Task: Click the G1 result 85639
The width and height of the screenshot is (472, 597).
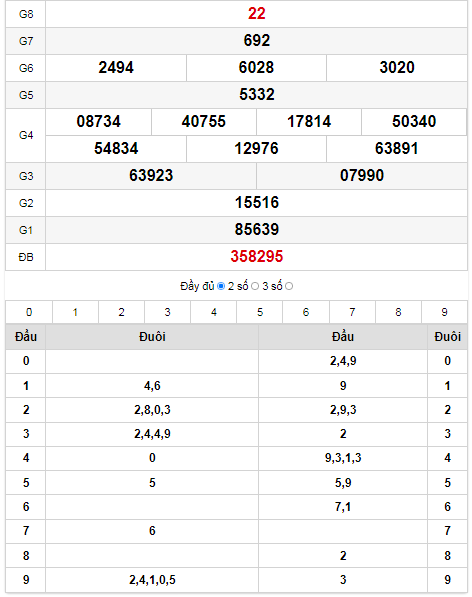Action: [x=257, y=230]
